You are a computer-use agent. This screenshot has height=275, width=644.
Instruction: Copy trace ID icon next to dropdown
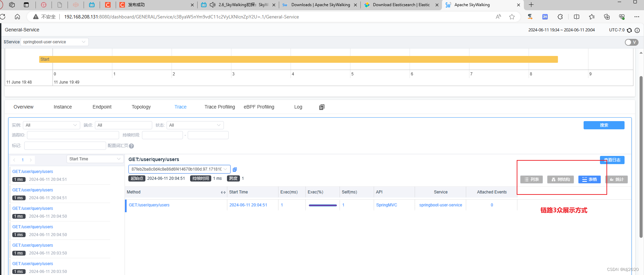[234, 170]
